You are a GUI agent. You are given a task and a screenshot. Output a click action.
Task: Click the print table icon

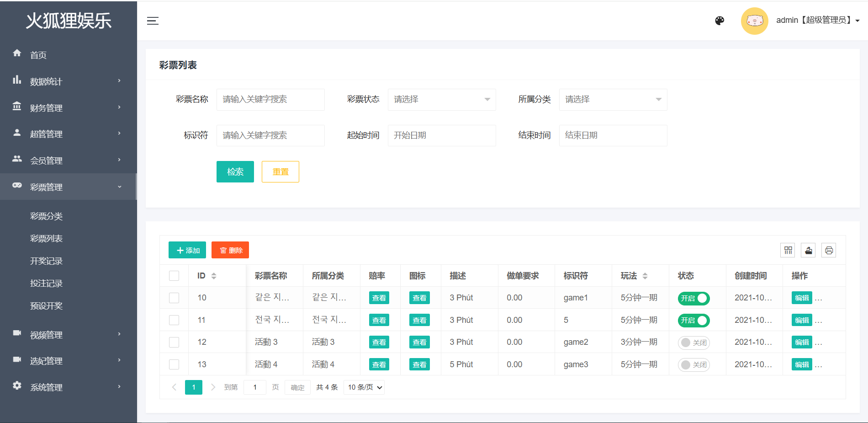coord(829,250)
